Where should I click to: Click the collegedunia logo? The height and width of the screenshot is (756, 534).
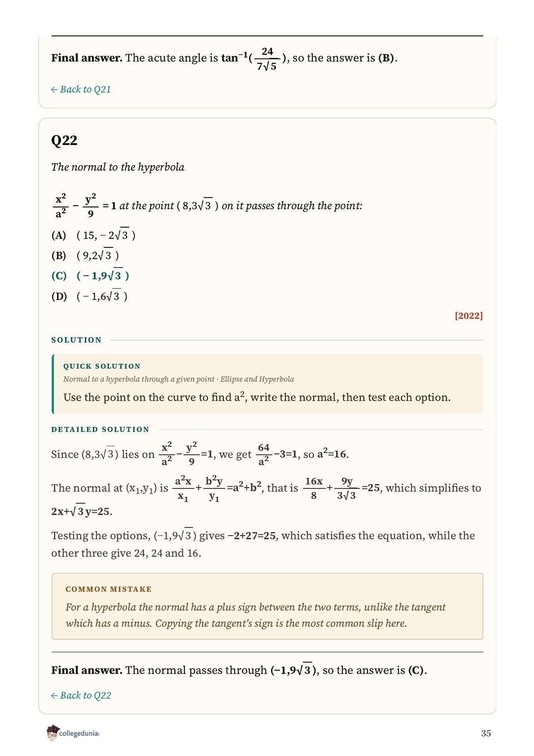73,733
